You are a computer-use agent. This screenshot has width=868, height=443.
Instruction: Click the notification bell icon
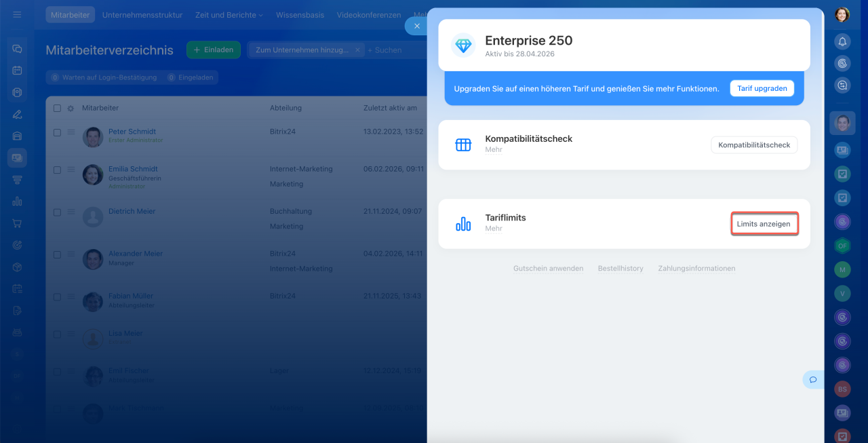click(842, 41)
